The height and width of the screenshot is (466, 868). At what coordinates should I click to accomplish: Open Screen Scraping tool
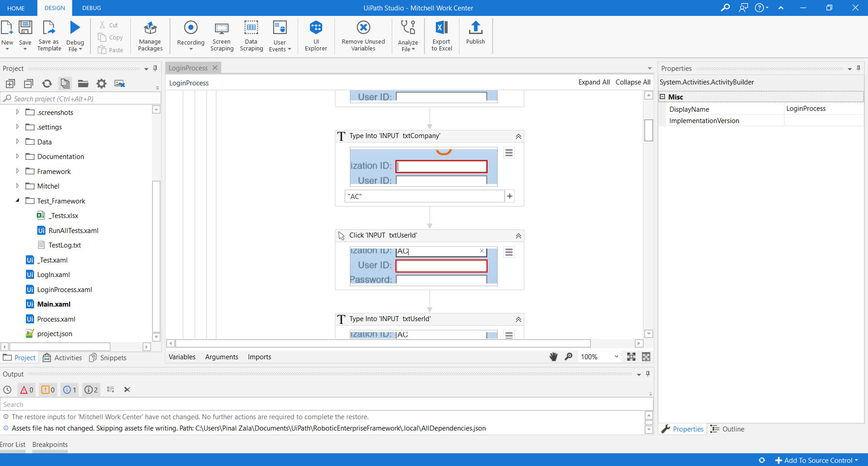click(222, 35)
